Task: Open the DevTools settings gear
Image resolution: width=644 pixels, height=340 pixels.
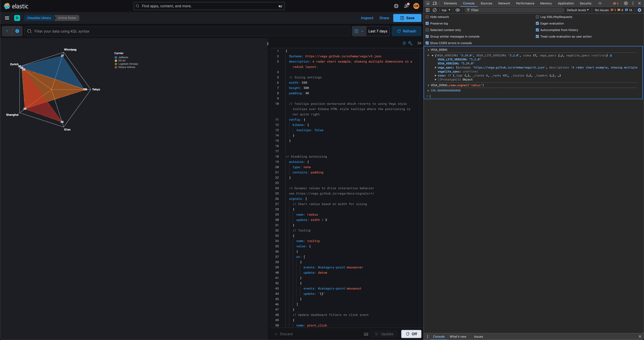Action: click(626, 3)
